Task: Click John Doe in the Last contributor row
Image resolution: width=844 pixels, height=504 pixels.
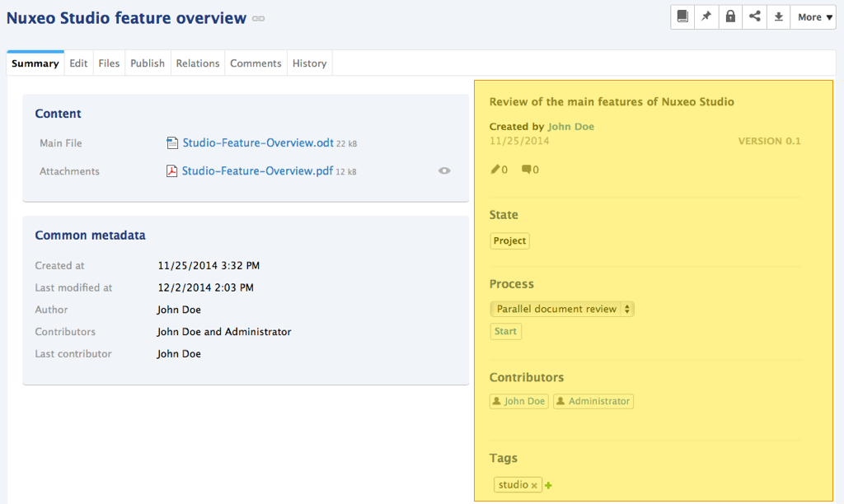Action: click(179, 354)
